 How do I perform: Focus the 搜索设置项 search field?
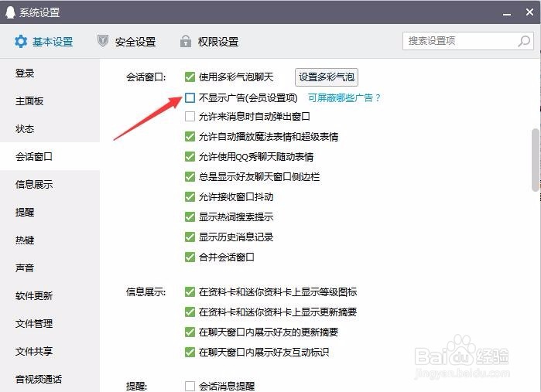click(x=467, y=41)
